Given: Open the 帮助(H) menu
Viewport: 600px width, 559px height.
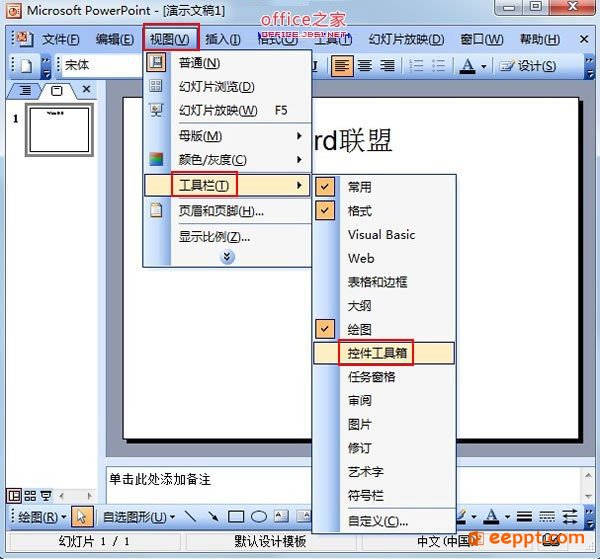Looking at the screenshot, I should click(540, 39).
